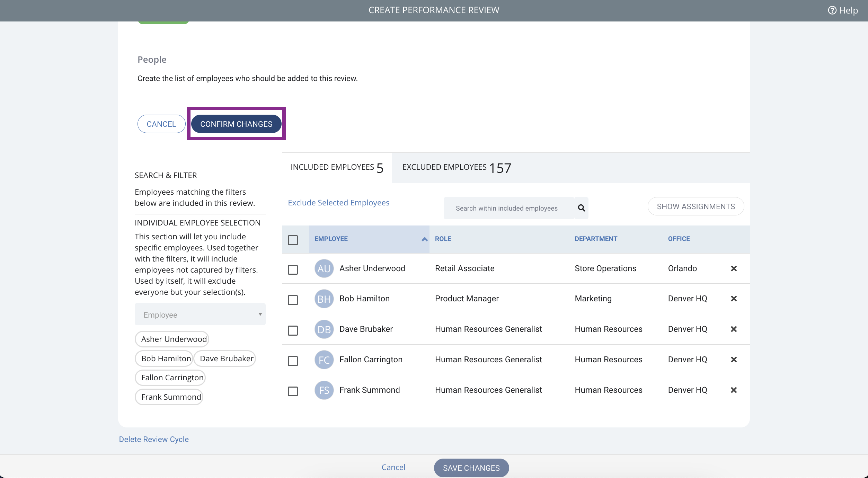Click the name Asher Underwood in the table
Viewport: 868px width, 478px height.
coord(372,268)
